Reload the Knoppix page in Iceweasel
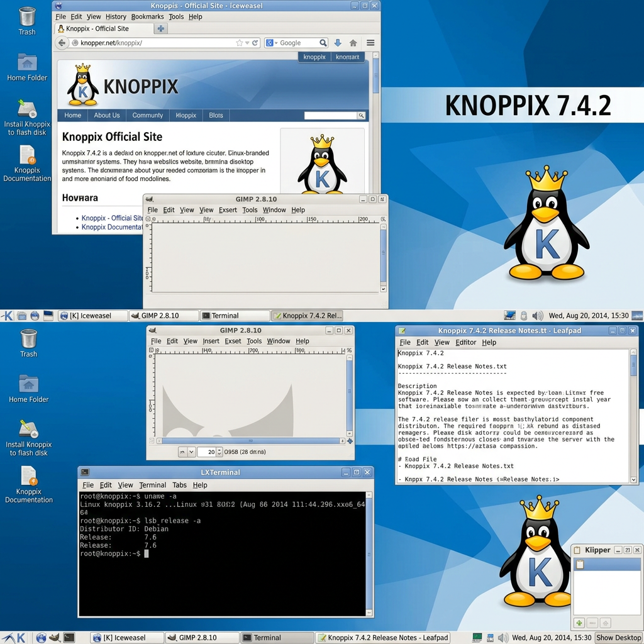644x644 pixels. coord(255,43)
